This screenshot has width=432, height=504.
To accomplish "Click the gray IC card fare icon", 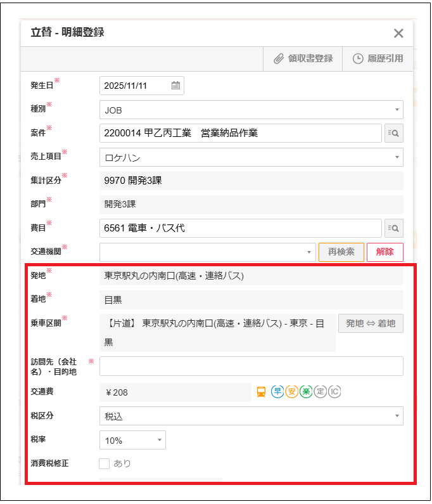I will pyautogui.click(x=334, y=392).
